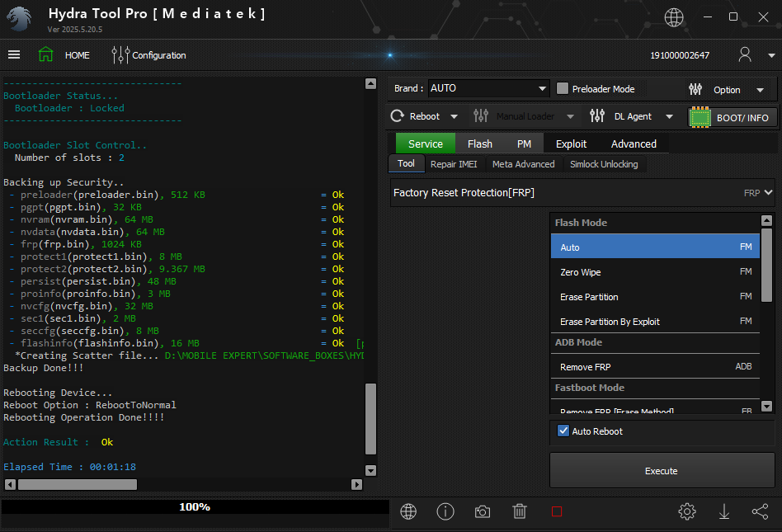Open the Configuration menu
Image resolution: width=782 pixels, height=532 pixels.
(158, 55)
